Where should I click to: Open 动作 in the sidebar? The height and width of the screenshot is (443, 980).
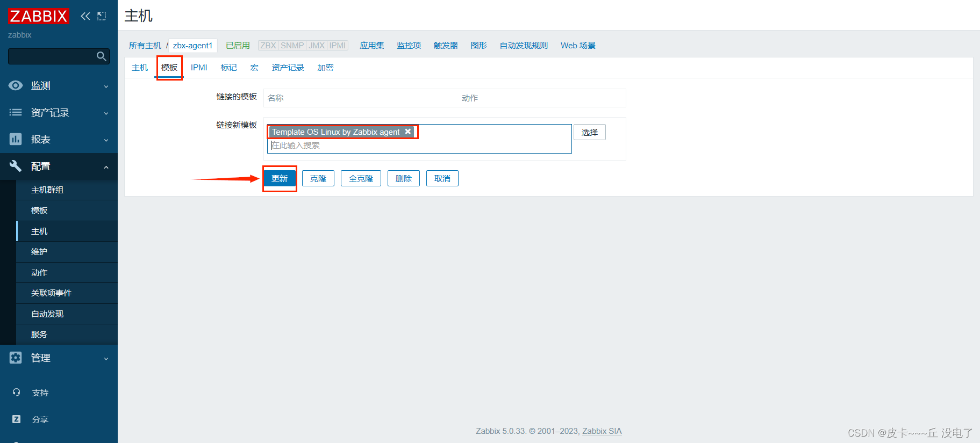(67, 272)
